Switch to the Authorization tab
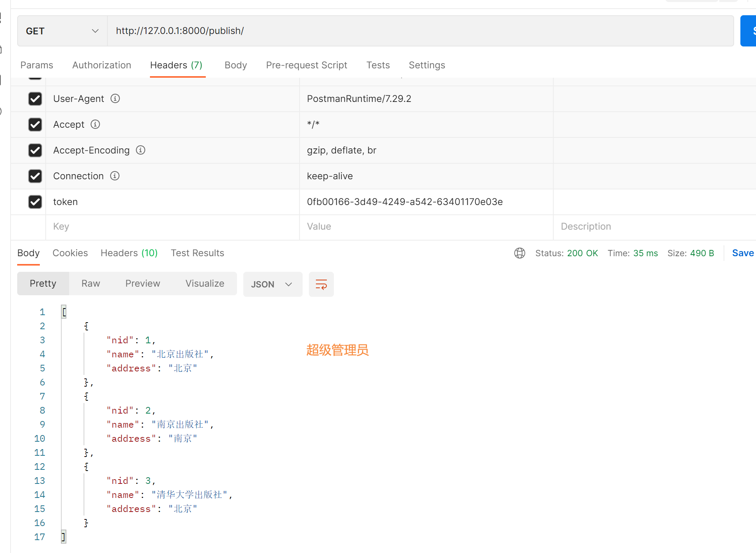Image resolution: width=756 pixels, height=553 pixels. (x=102, y=65)
